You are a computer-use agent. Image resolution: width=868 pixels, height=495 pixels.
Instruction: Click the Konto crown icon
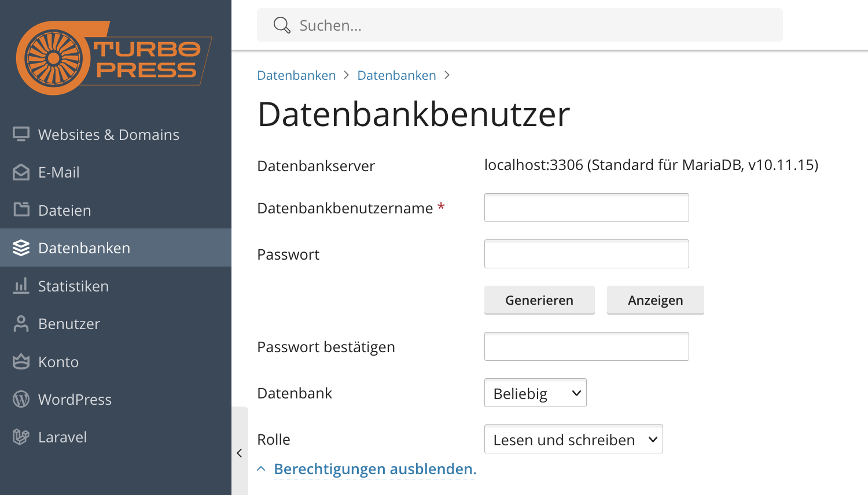click(21, 361)
